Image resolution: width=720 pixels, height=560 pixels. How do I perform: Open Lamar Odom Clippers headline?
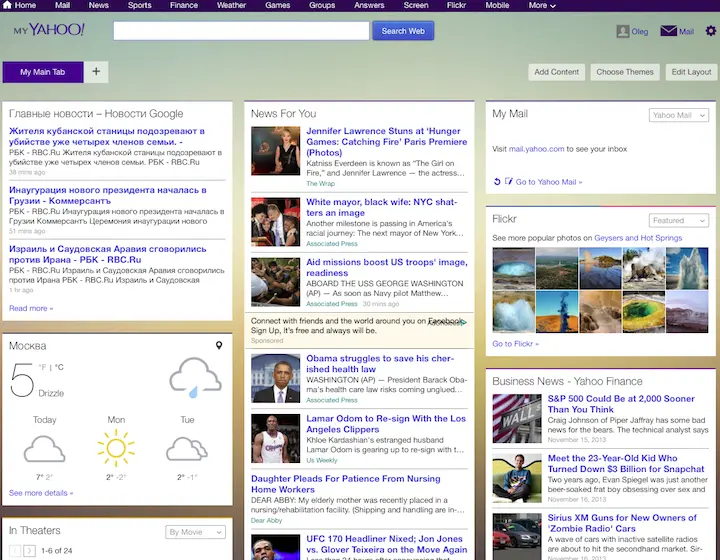(386, 424)
